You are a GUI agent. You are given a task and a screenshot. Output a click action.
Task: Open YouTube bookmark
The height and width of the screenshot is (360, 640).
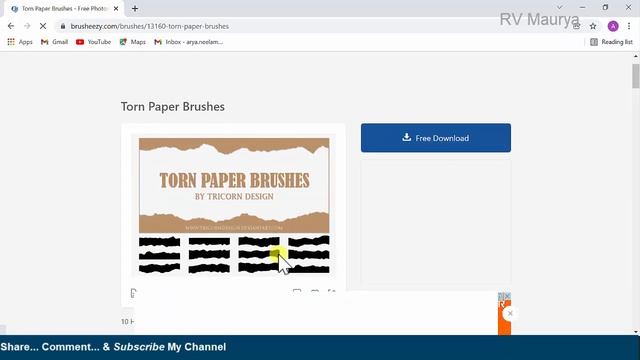pyautogui.click(x=93, y=42)
